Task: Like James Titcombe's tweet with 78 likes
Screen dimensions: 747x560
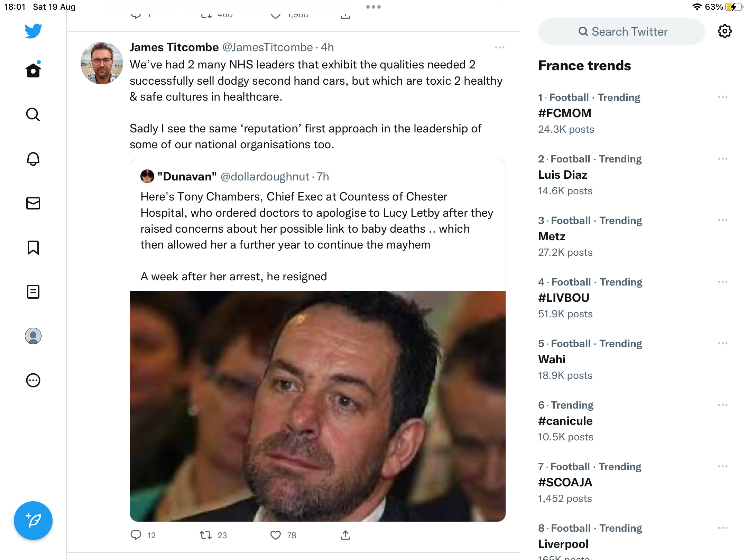Action: [276, 535]
